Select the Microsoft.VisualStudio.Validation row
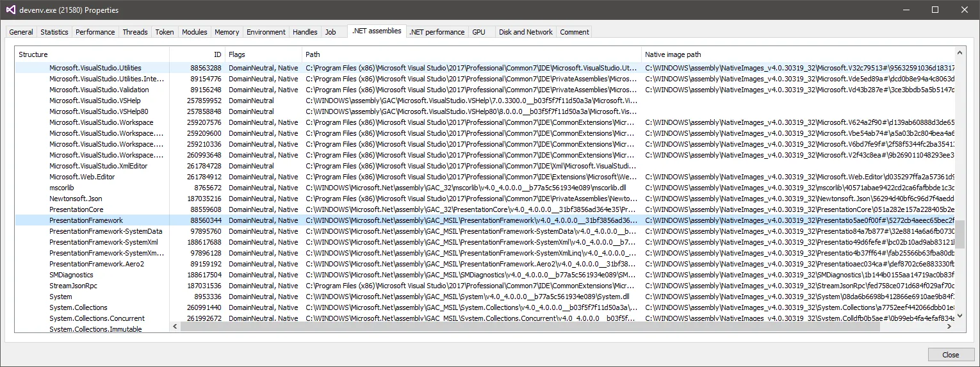The height and width of the screenshot is (367, 980). (x=485, y=90)
